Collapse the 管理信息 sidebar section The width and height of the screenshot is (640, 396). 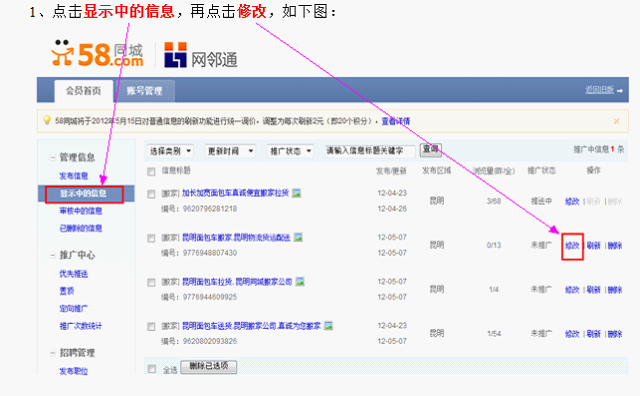[x=52, y=157]
